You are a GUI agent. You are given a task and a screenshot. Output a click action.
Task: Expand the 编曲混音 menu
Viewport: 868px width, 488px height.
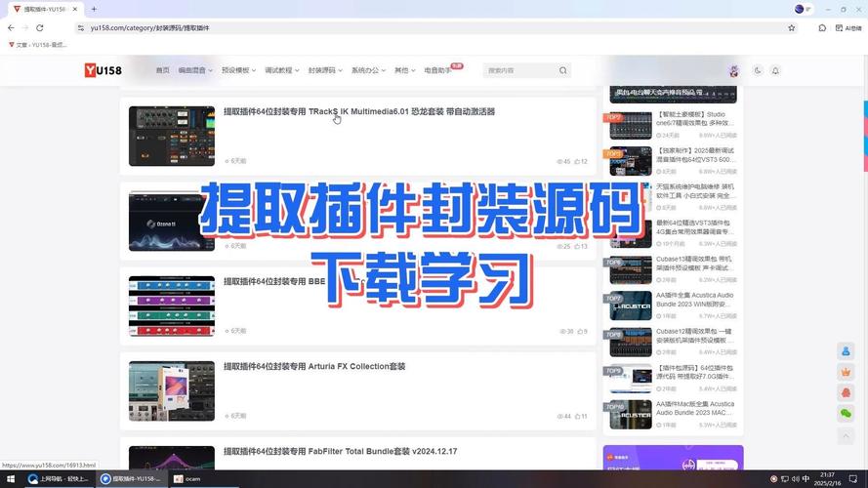(195, 70)
